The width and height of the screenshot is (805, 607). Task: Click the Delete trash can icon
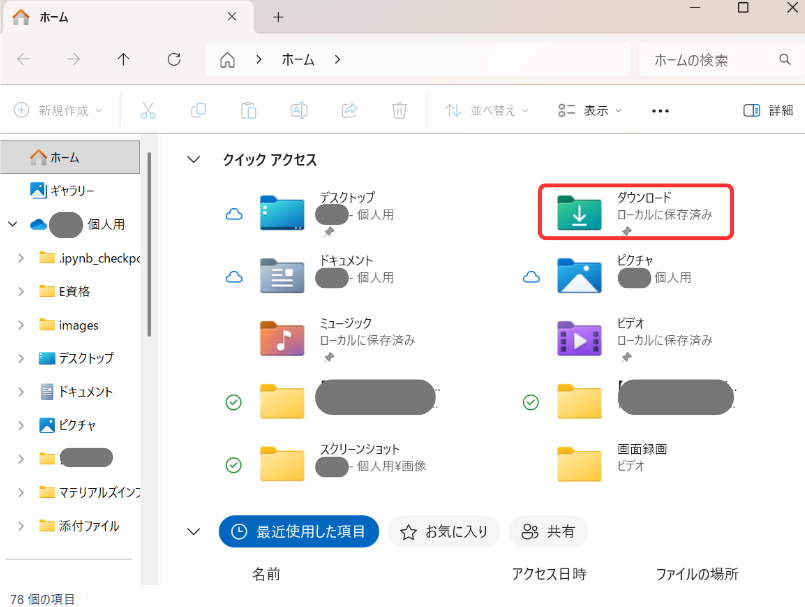tap(399, 110)
